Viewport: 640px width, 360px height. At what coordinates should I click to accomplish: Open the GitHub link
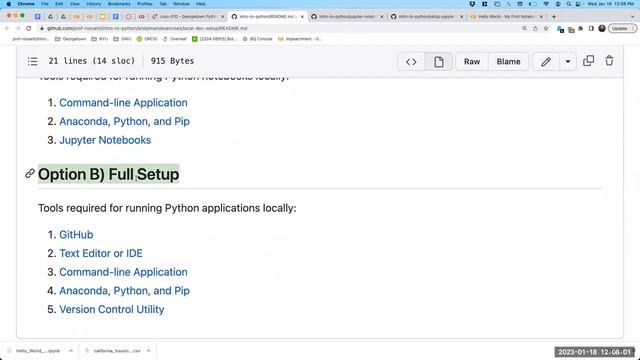tap(76, 235)
